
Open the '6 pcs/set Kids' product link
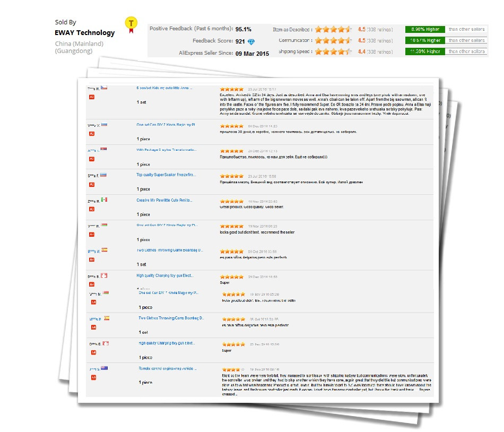pyautogui.click(x=164, y=88)
